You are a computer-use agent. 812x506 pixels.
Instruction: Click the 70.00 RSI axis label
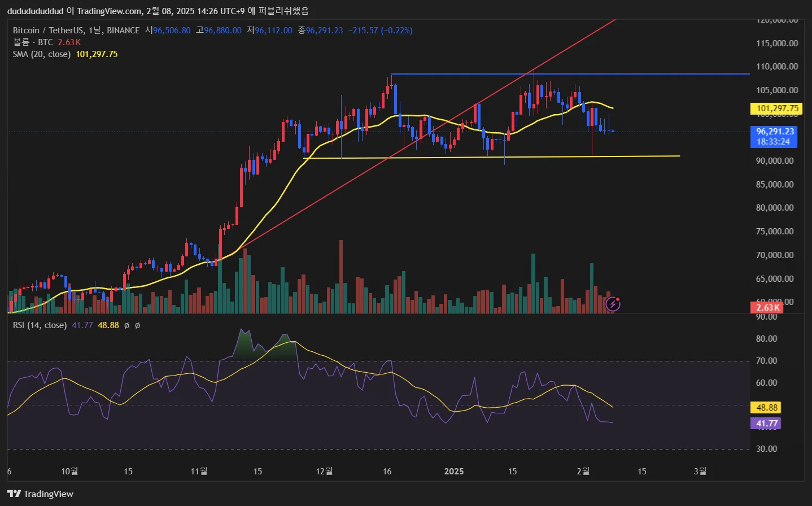pos(767,361)
